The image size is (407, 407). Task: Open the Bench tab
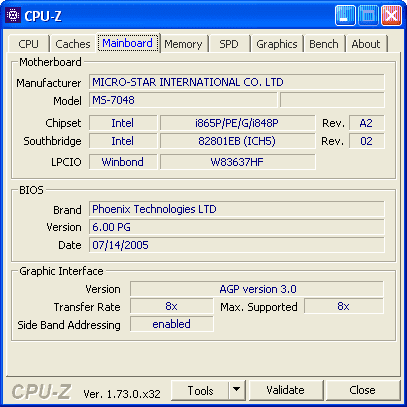[x=324, y=44]
